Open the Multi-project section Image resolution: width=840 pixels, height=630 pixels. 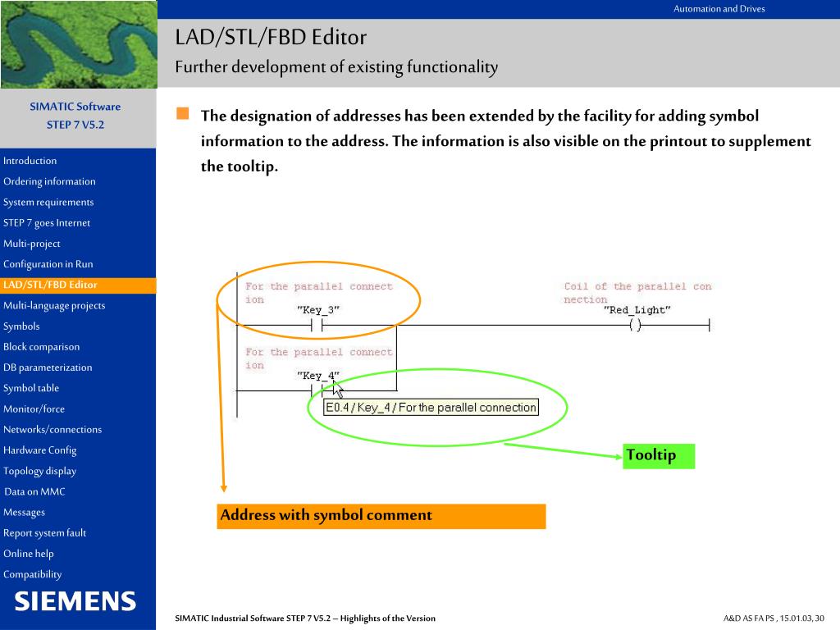(32, 244)
